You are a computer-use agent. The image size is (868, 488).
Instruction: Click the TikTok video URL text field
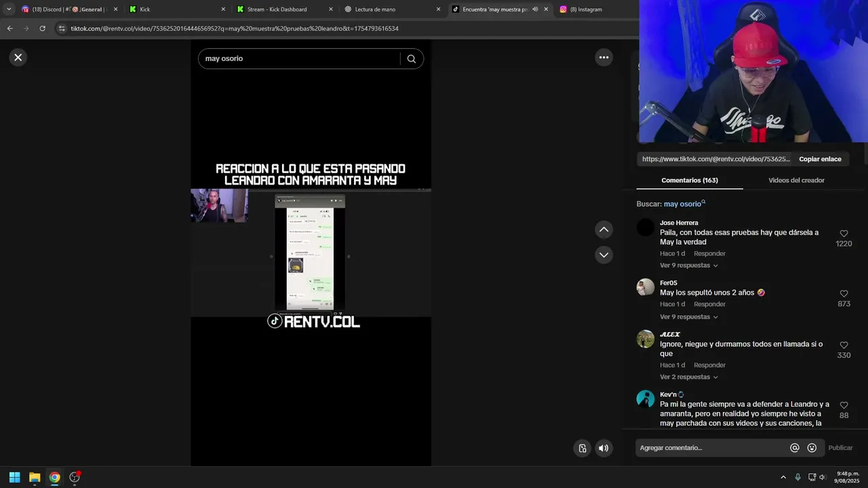point(715,159)
